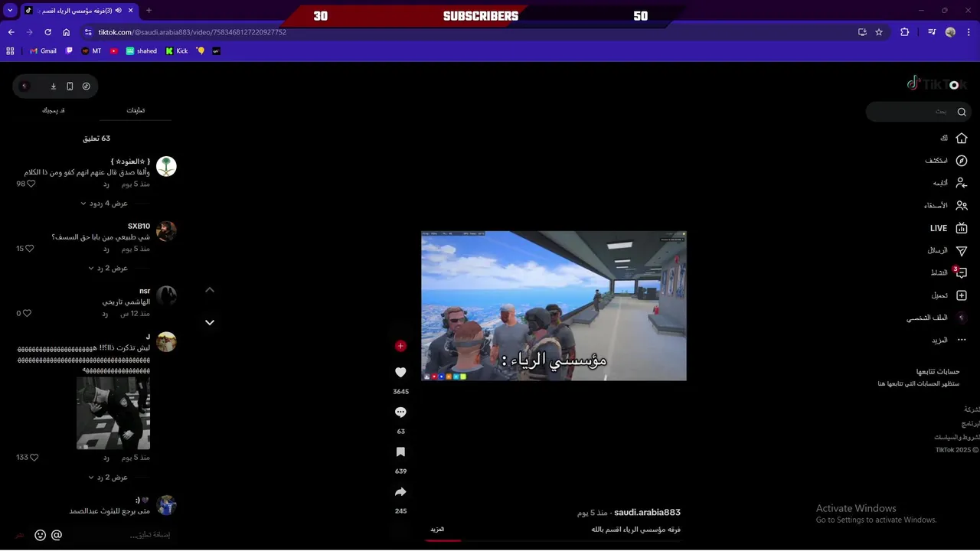Viewport: 980px width, 551px height.
Task: Open the Kick bookmark
Action: [177, 51]
